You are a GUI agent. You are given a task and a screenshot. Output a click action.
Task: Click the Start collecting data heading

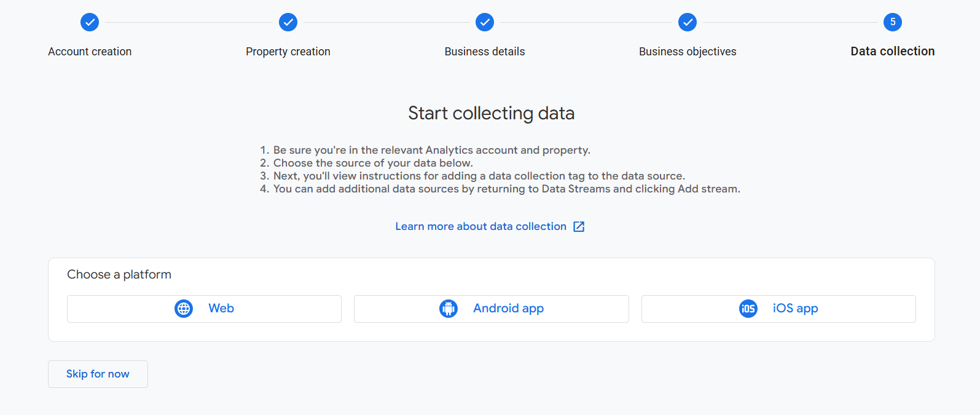tap(491, 113)
